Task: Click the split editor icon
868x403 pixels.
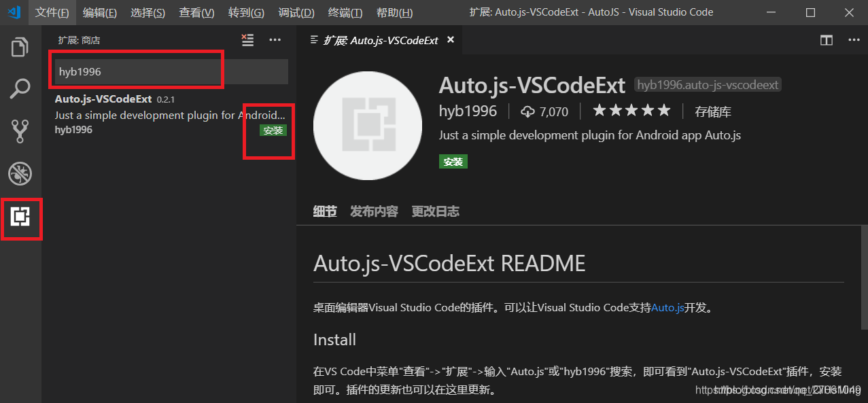Action: coord(826,40)
